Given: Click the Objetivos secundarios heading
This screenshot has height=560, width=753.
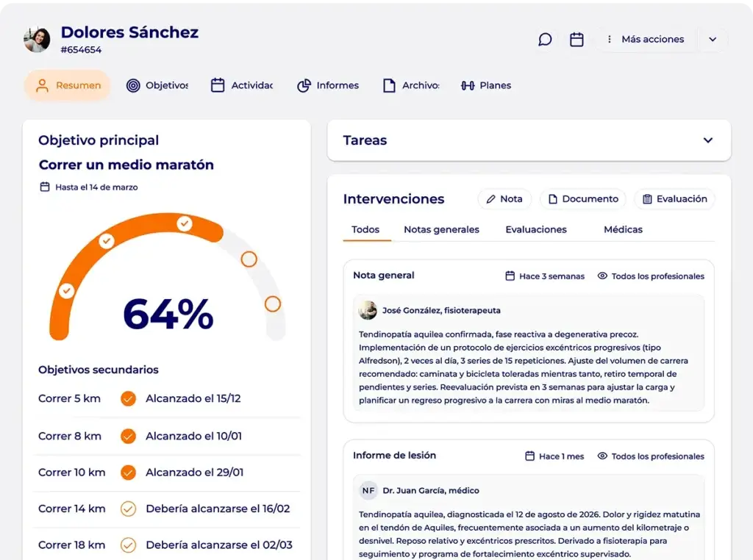Looking at the screenshot, I should (99, 370).
